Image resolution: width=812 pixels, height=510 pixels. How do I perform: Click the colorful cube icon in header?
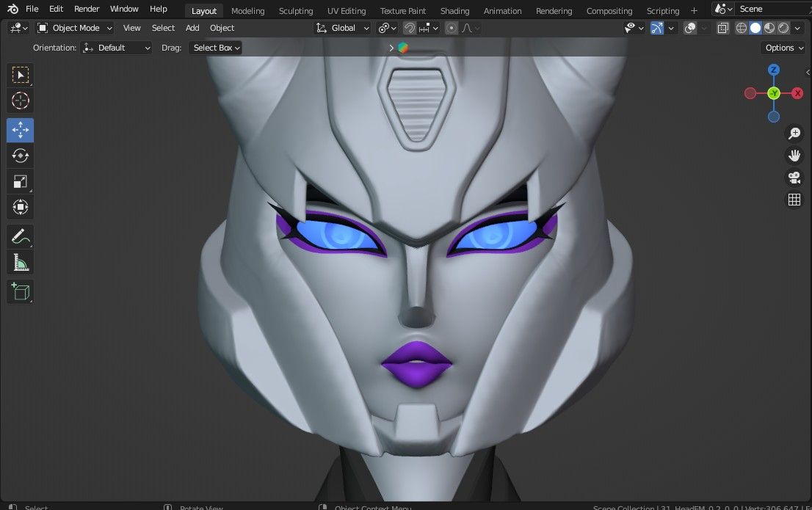coord(403,48)
